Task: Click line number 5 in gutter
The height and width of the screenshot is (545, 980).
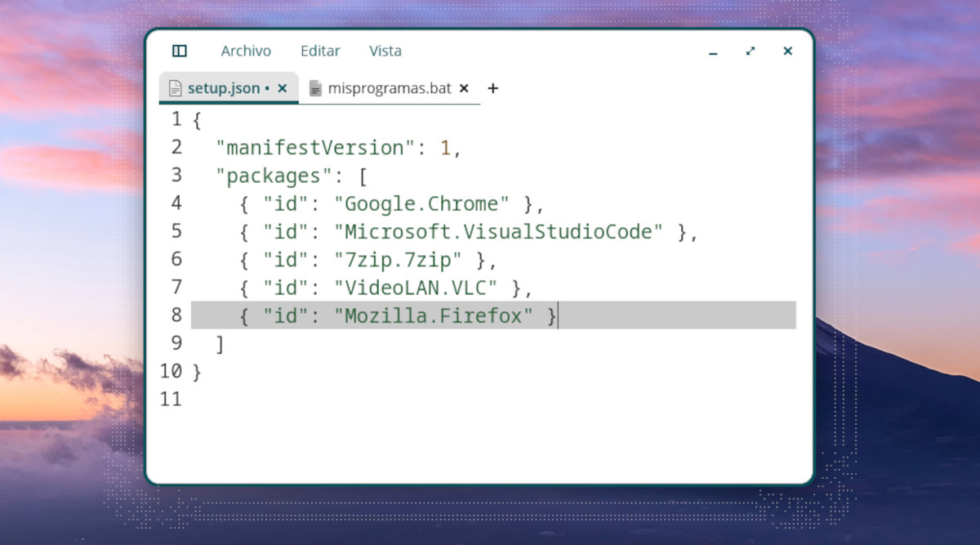Action: [176, 231]
